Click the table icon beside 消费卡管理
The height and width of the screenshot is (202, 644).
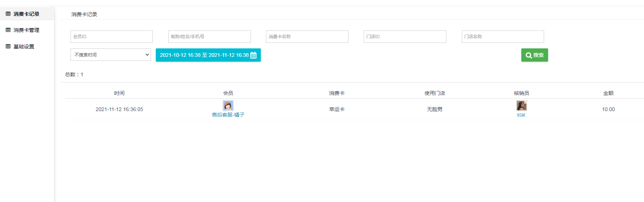click(8, 30)
